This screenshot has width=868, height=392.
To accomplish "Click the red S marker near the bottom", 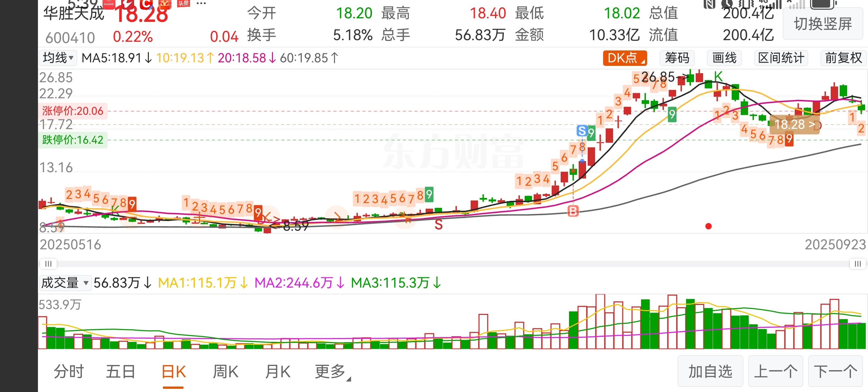I will [x=439, y=224].
